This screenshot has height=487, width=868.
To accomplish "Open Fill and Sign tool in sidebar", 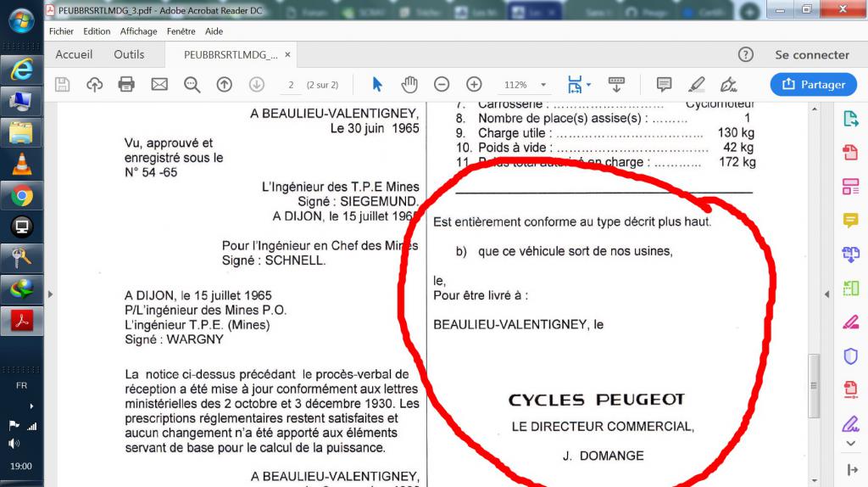I will click(851, 425).
